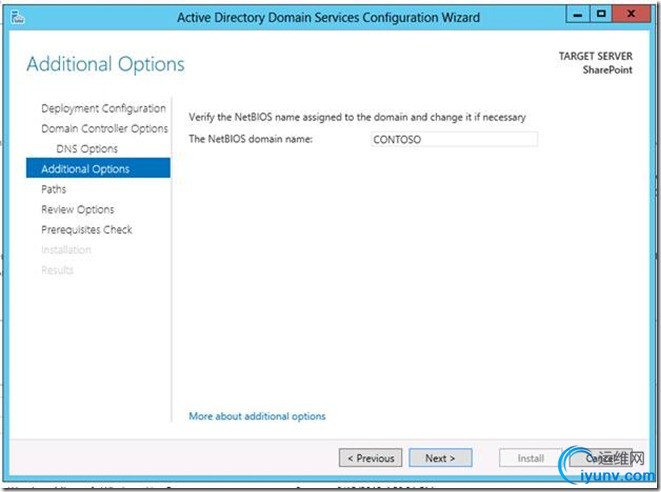661x492 pixels.
Task: Maximize the Configuration Wizard window
Action: click(x=601, y=15)
